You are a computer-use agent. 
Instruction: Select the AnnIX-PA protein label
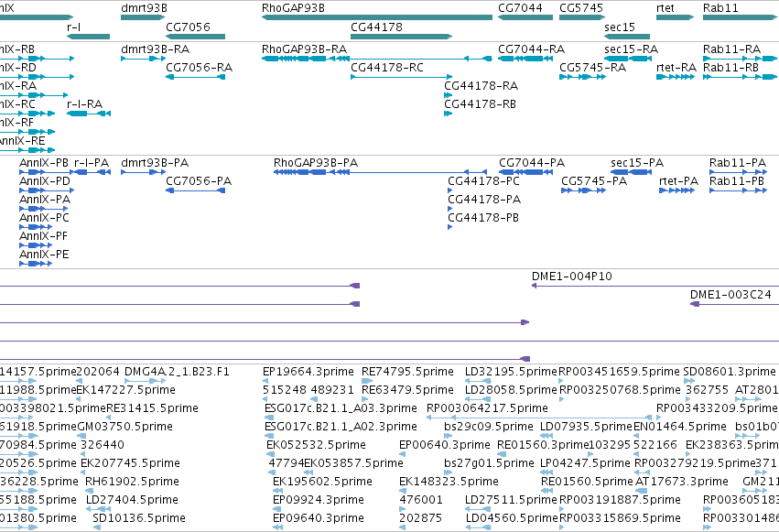pyautogui.click(x=45, y=200)
